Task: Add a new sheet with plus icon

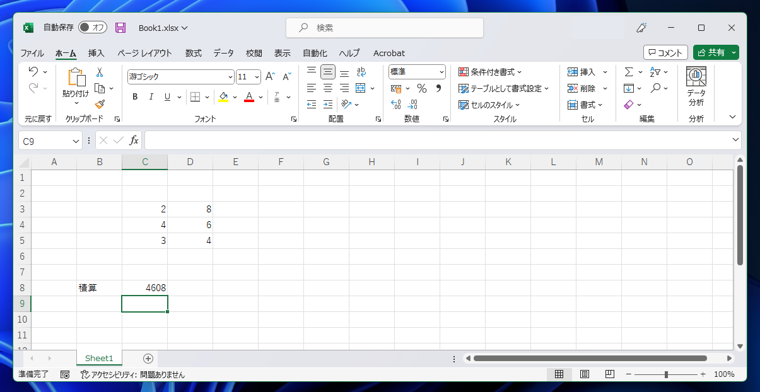Action: coord(148,359)
